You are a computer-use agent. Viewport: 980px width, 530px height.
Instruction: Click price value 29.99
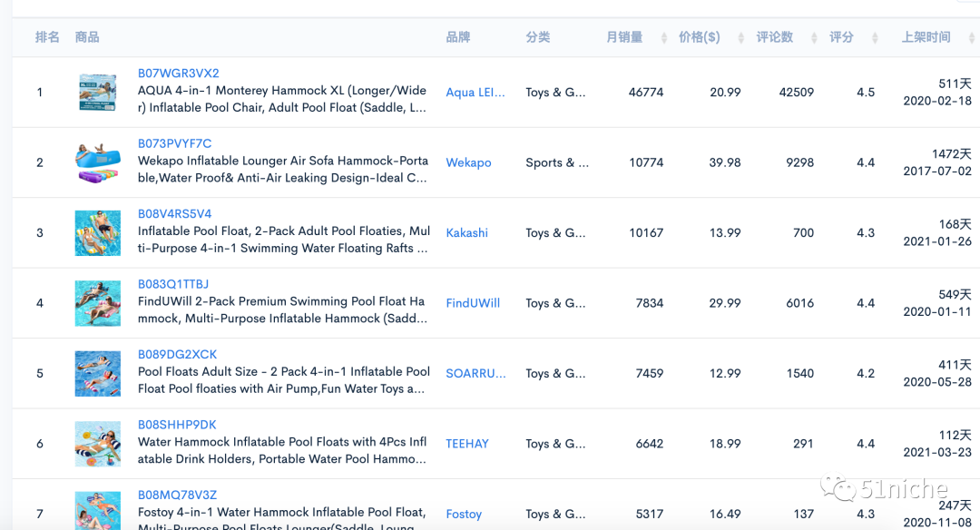tap(725, 303)
